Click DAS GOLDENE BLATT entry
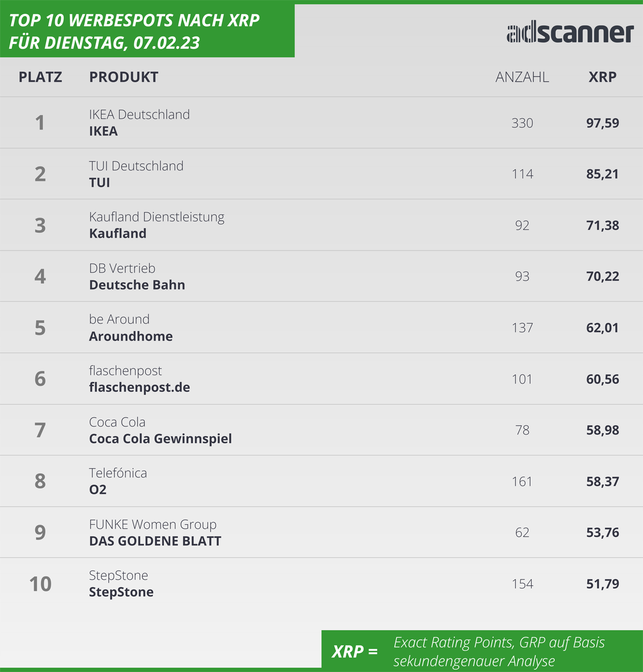The image size is (643, 672). click(x=322, y=532)
